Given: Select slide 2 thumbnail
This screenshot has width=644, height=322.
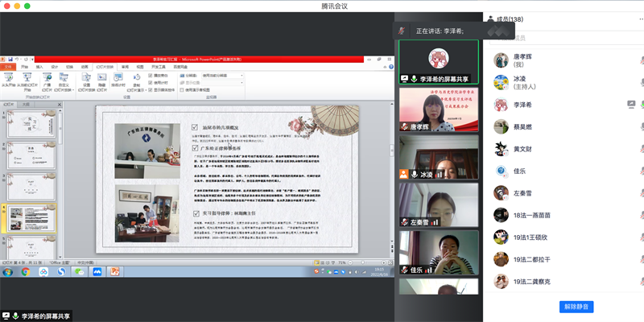Looking at the screenshot, I should pyautogui.click(x=31, y=155).
